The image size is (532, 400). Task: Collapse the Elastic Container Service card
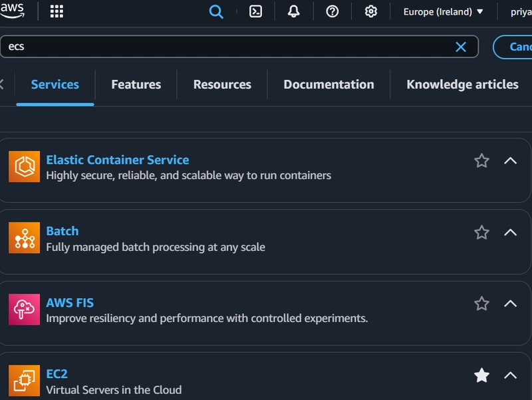point(510,161)
